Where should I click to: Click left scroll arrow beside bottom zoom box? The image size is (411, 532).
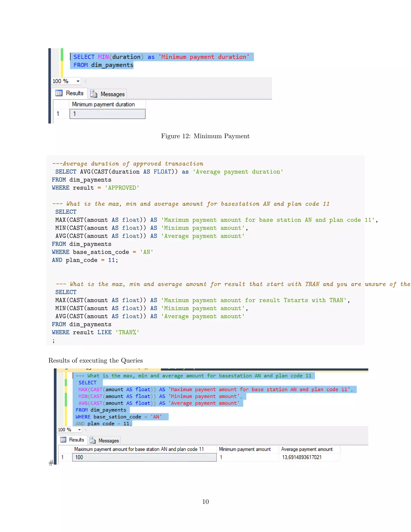pyautogui.click(x=86, y=430)
